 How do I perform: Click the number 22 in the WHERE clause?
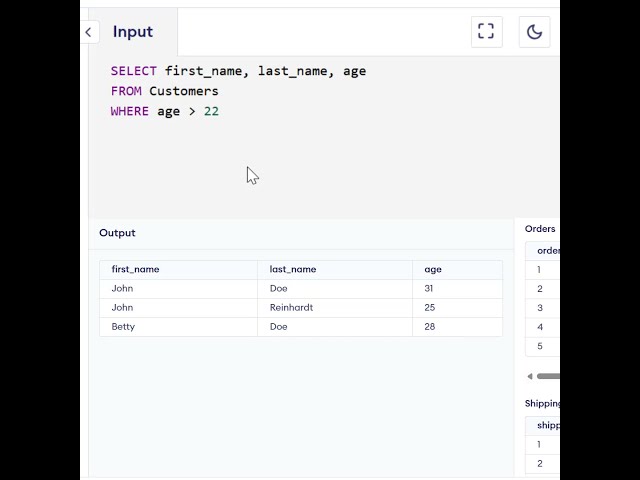point(211,111)
